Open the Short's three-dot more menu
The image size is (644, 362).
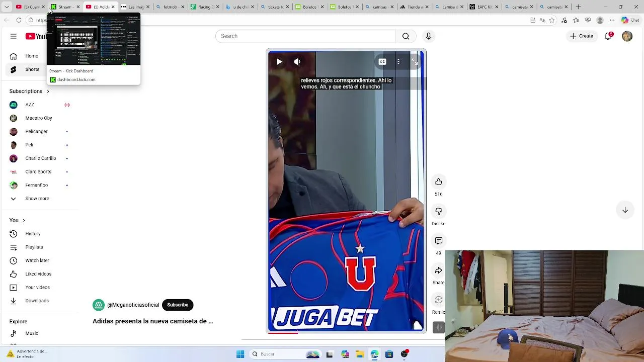[x=398, y=62]
